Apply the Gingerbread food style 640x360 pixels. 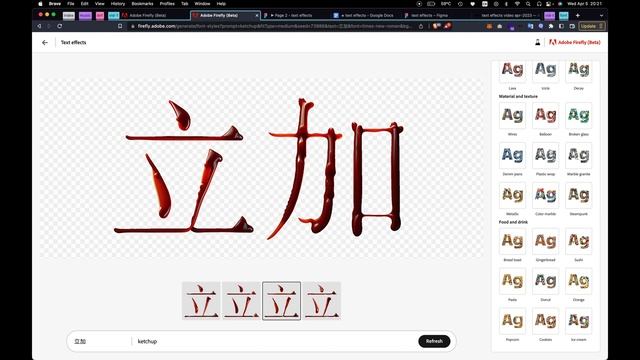tap(545, 242)
